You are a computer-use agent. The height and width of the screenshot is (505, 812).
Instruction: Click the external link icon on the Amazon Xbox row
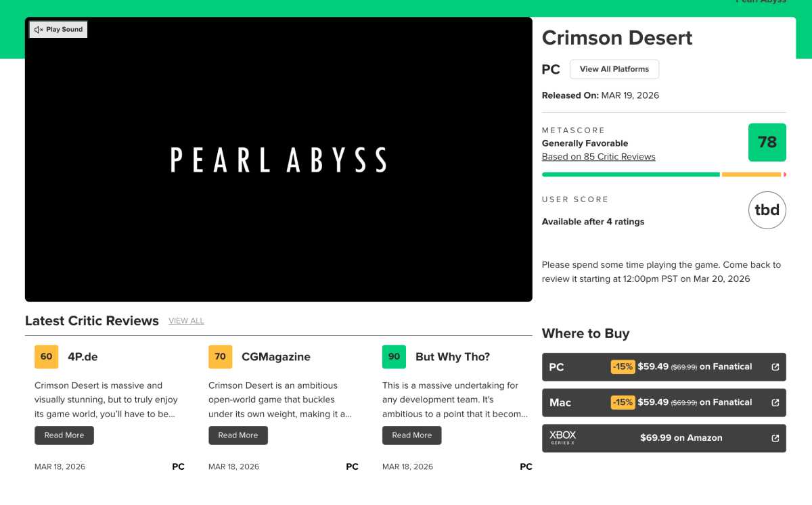pos(774,438)
